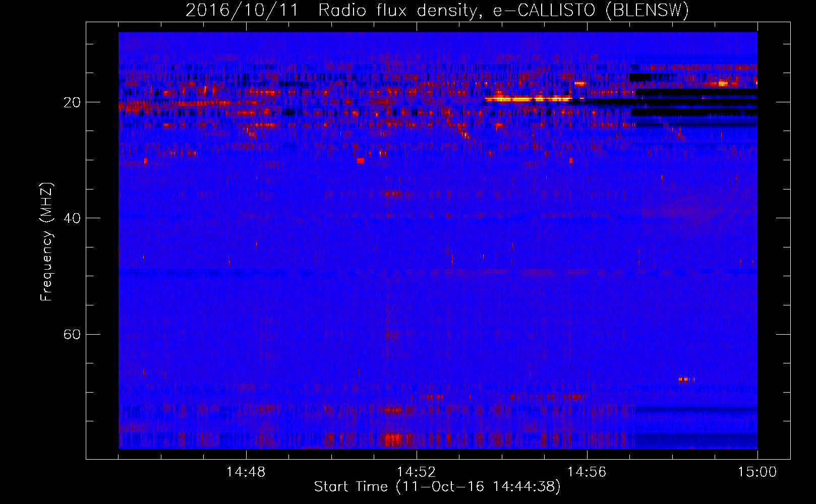Click the '14:52' time tick label
Viewport: 816px width, 504px height.
coord(416,472)
